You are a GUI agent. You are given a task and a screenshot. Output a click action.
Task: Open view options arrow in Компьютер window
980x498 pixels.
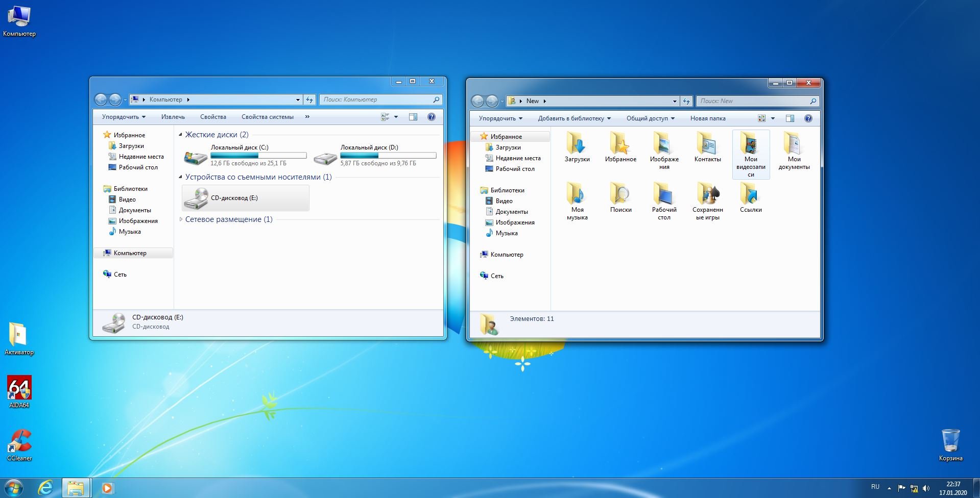pos(396,117)
